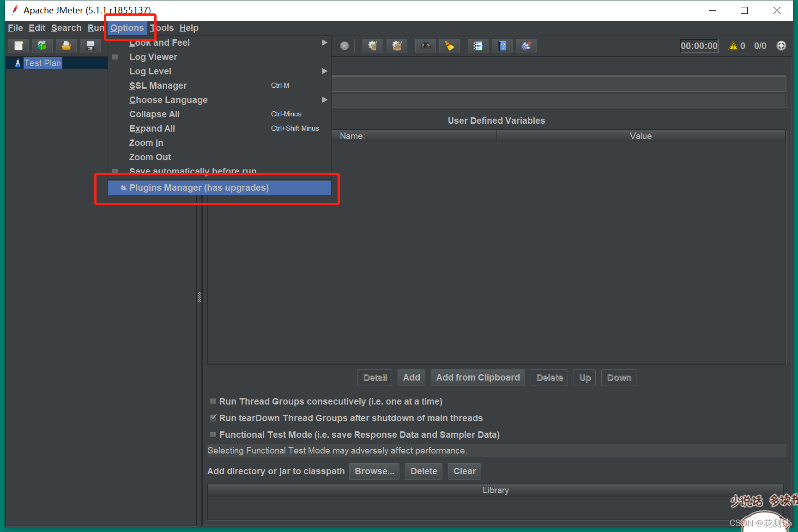Click the Detail button
Image resolution: width=798 pixels, height=532 pixels.
point(375,378)
